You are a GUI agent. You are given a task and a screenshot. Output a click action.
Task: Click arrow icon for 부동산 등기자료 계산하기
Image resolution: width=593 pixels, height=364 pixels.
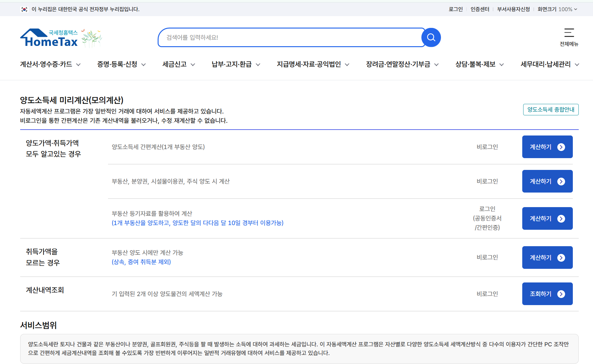[561, 219]
